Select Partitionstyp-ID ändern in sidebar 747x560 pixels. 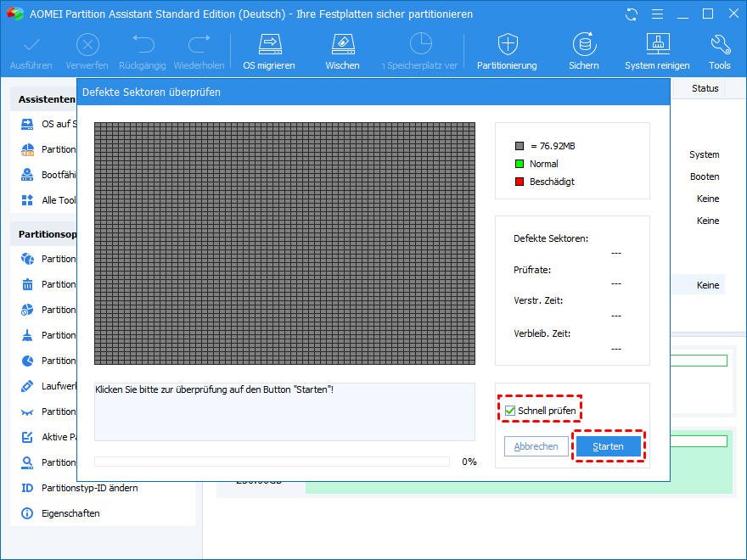(89, 488)
